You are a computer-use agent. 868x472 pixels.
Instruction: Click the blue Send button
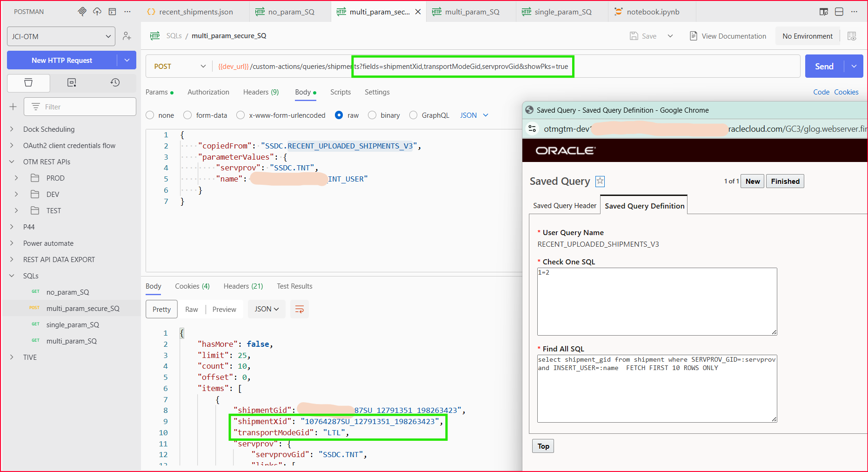pos(824,67)
